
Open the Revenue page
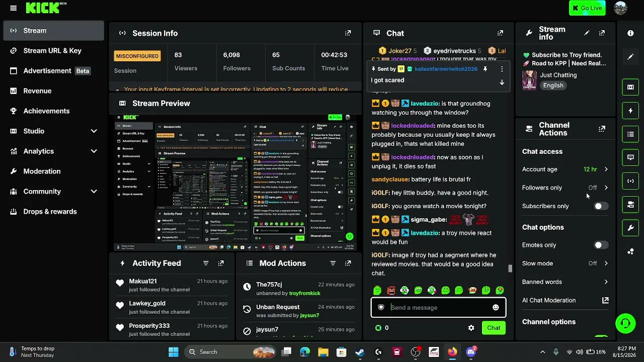tap(53, 91)
